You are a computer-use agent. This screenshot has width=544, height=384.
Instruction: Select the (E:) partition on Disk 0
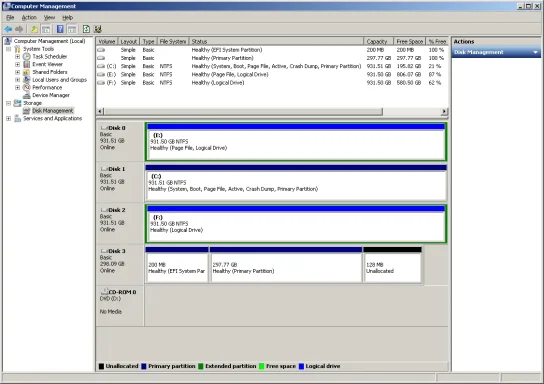(x=296, y=142)
